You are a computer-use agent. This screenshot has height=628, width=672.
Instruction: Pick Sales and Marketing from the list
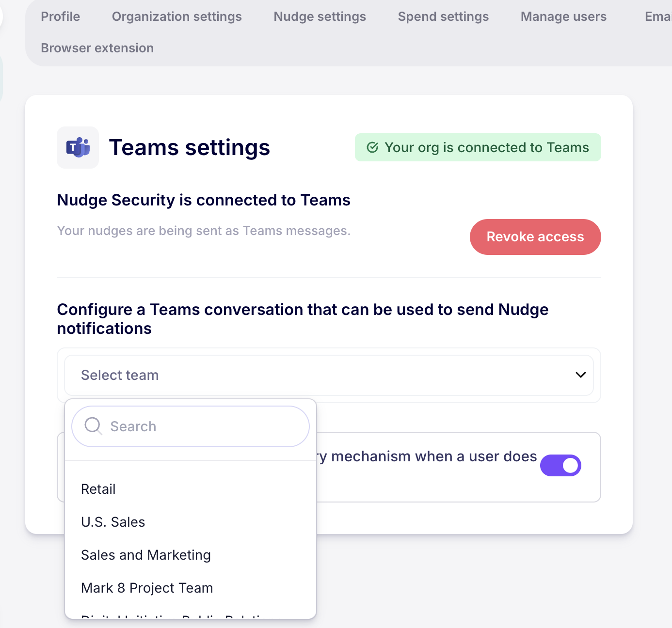pyautogui.click(x=146, y=555)
